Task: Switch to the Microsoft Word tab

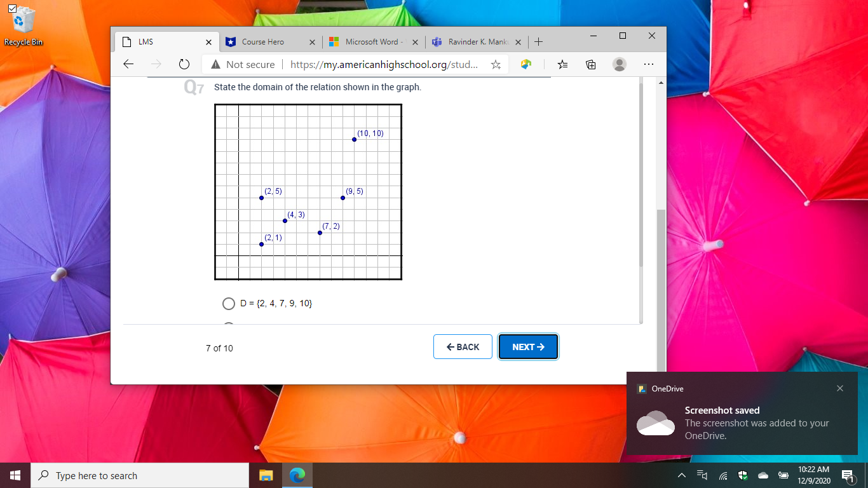Action: [x=370, y=41]
